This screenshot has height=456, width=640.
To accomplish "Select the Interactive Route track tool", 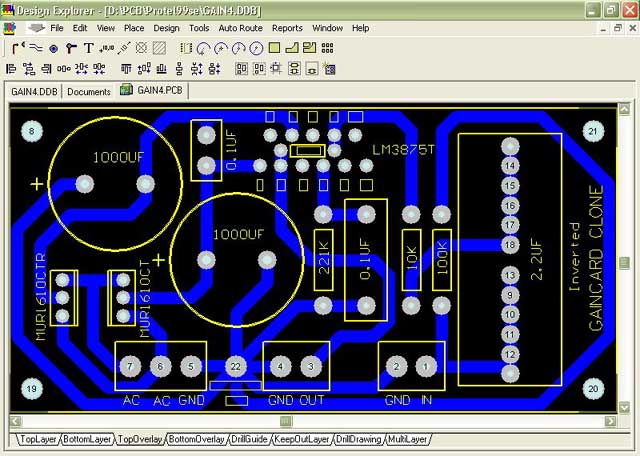I will (18, 48).
